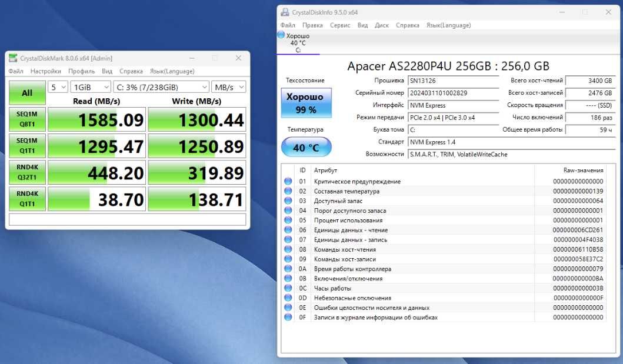The height and width of the screenshot is (364, 623).
Task: Open the unit dropdown showing MB/s
Action: [x=228, y=87]
